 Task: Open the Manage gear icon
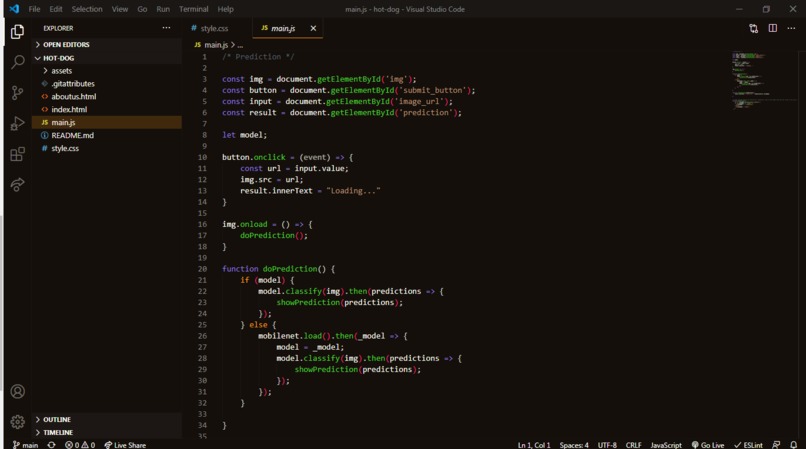click(x=17, y=422)
